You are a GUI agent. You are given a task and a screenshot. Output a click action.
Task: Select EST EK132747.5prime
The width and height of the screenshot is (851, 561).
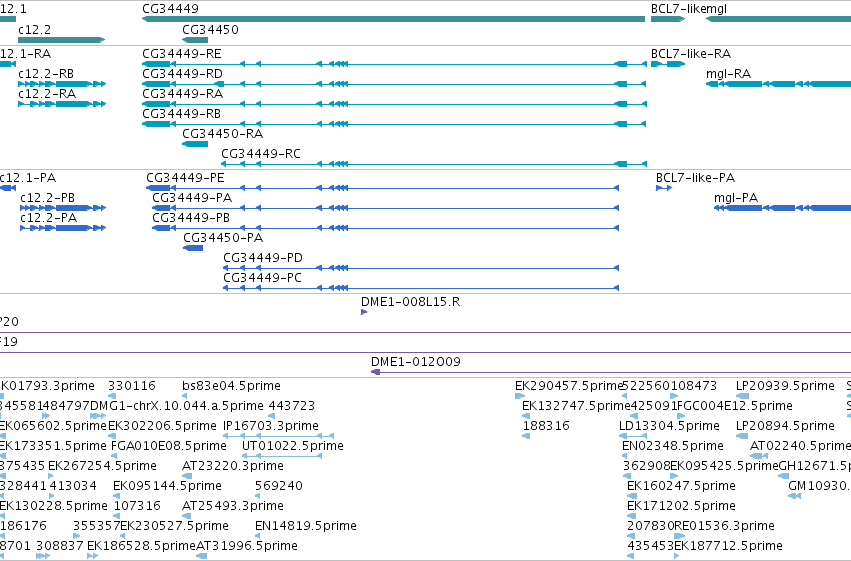(576, 406)
